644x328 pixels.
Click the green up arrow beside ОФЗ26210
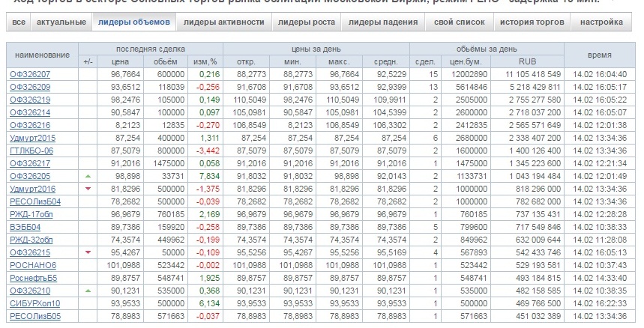pyautogui.click(x=89, y=290)
